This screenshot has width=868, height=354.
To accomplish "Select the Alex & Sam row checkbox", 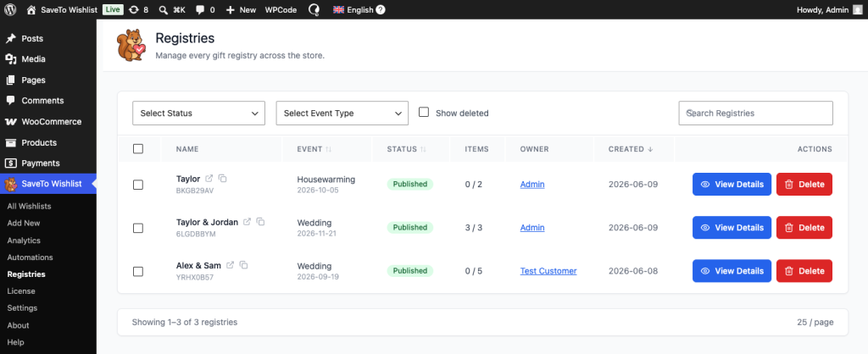I will click(x=138, y=271).
